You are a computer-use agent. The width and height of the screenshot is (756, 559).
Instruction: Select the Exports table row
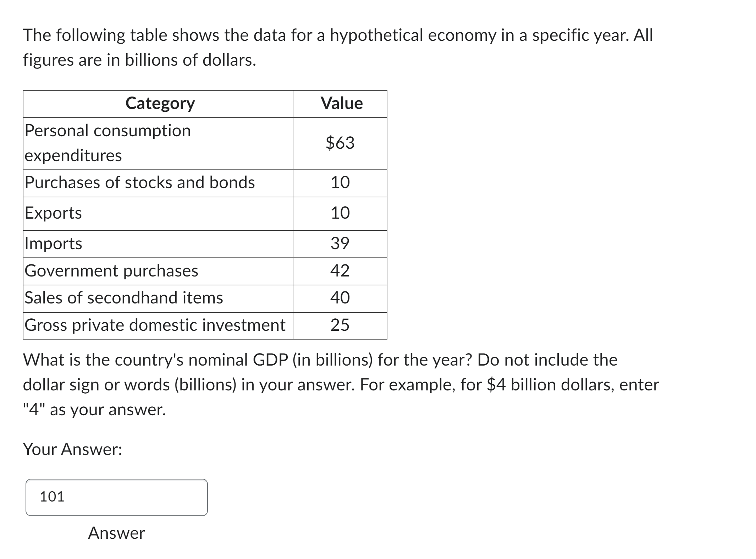[53, 213]
